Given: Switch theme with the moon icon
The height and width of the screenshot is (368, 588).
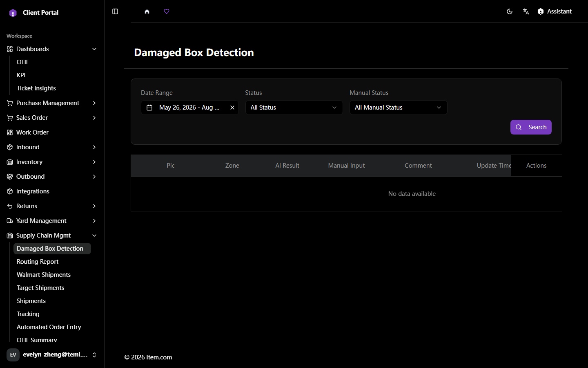Looking at the screenshot, I should pos(510,11).
